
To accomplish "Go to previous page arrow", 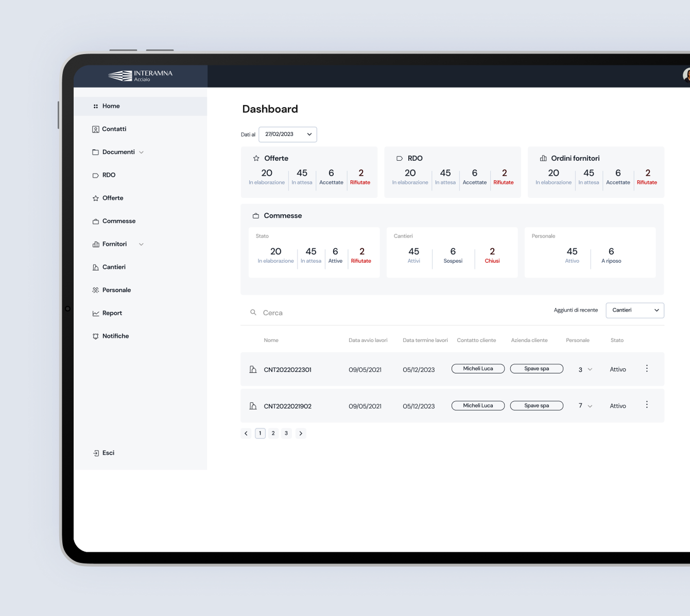I will [246, 434].
